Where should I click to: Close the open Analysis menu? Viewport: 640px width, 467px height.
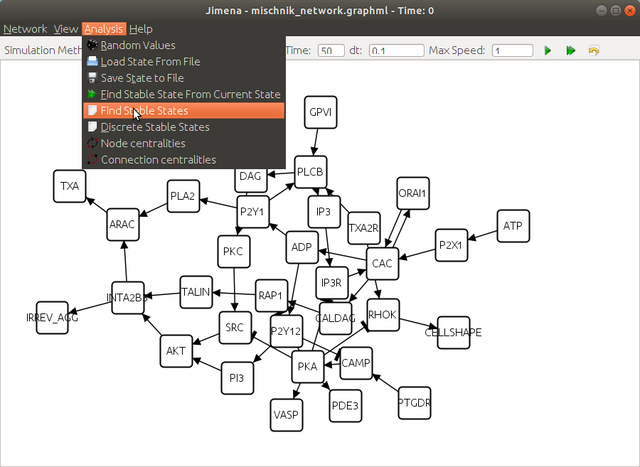point(104,29)
